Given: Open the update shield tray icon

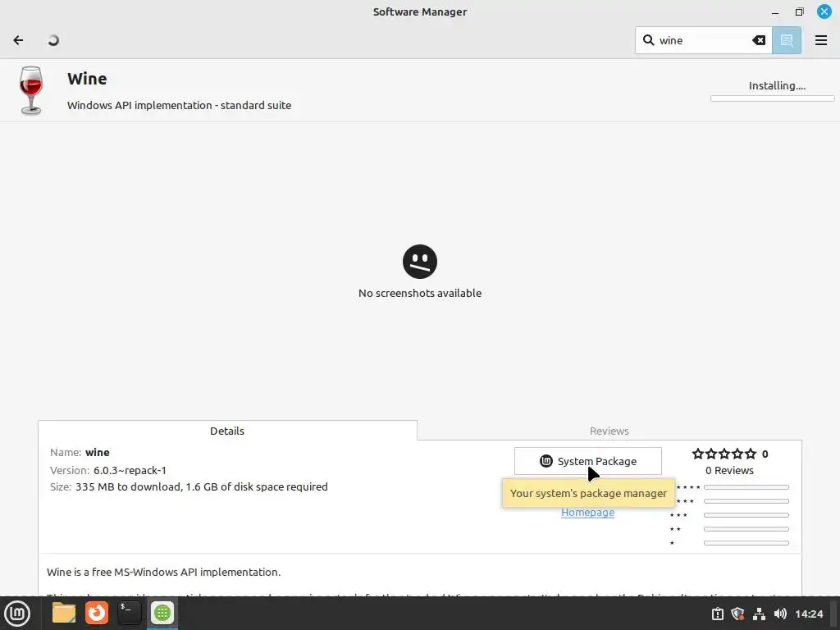Looking at the screenshot, I should click(x=737, y=614).
